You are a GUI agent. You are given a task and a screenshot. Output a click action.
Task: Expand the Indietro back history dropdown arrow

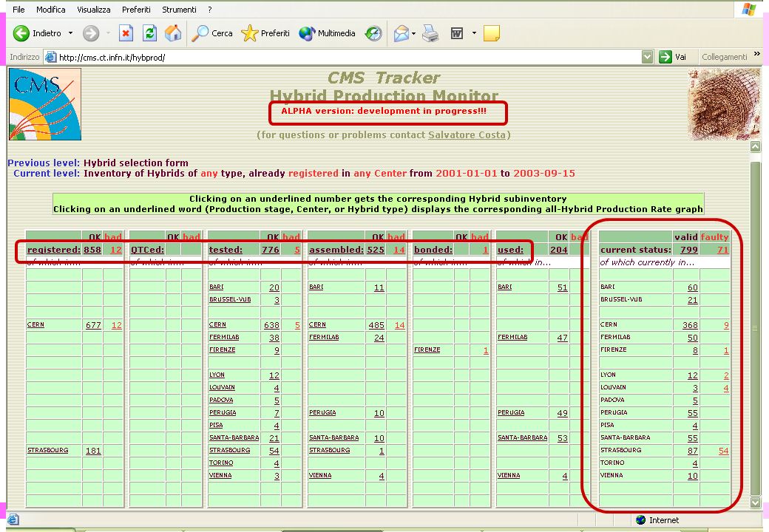[x=71, y=33]
